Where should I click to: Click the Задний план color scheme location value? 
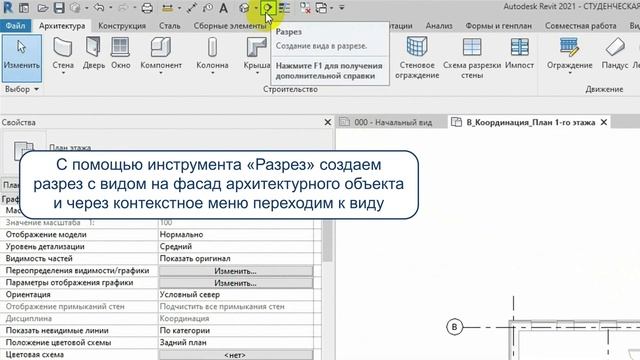(x=236, y=343)
